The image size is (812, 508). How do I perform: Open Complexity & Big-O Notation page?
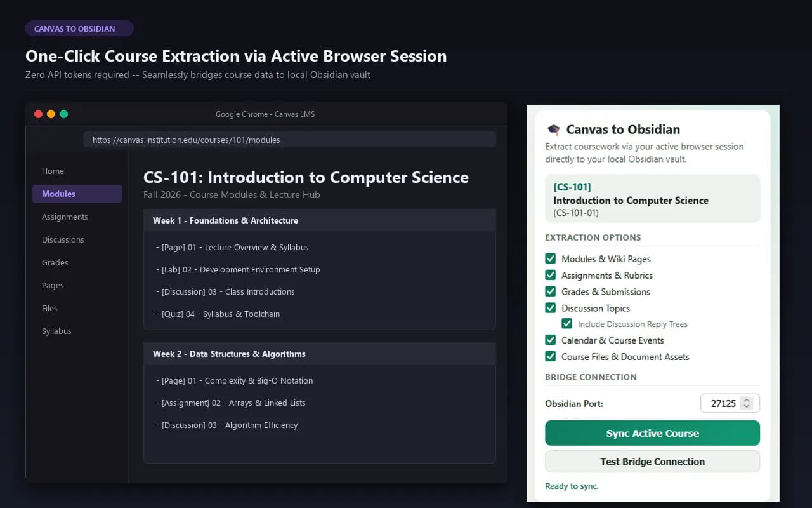coord(234,380)
